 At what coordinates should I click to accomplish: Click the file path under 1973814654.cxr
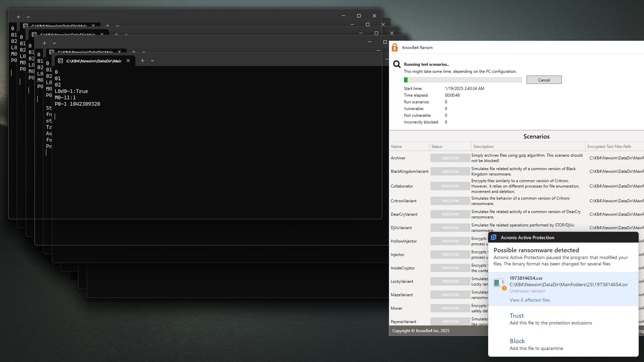click(568, 285)
